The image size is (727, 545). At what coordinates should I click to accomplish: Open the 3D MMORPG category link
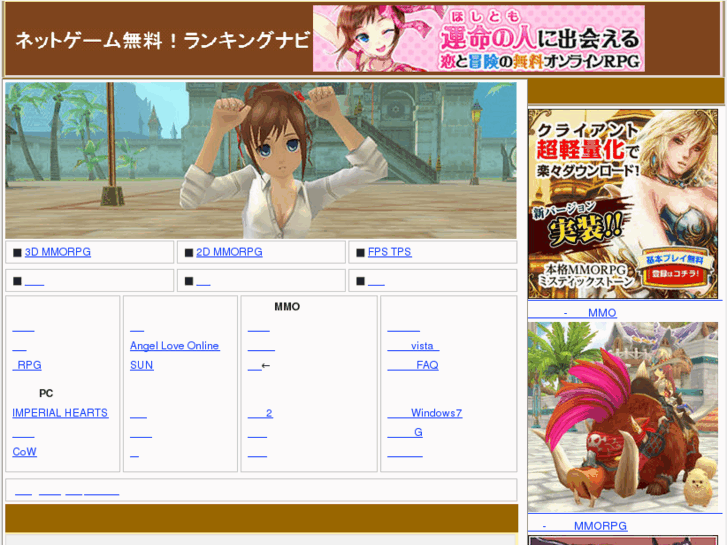pyautogui.click(x=57, y=252)
